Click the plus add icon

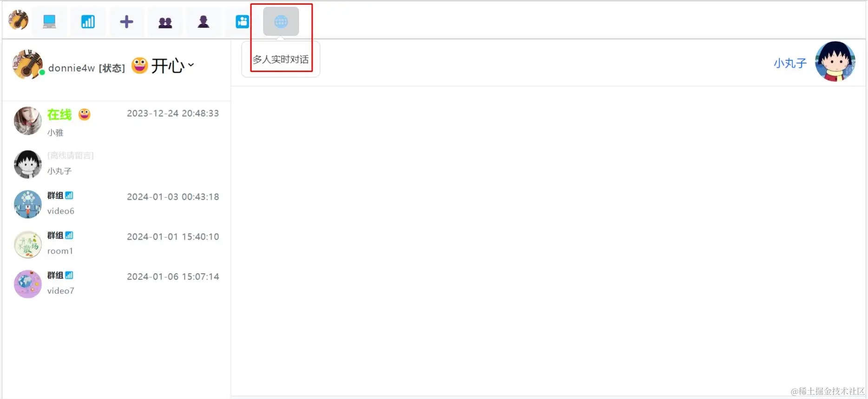(126, 21)
